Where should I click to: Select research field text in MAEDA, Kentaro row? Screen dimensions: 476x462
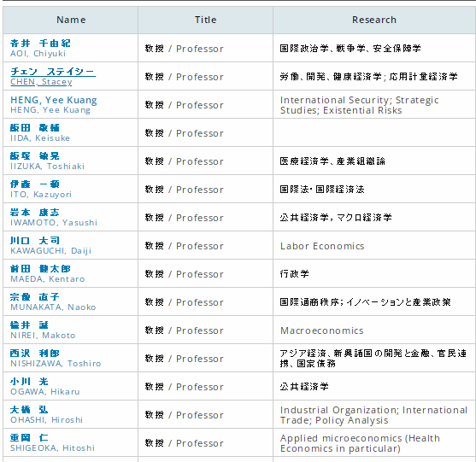click(294, 274)
